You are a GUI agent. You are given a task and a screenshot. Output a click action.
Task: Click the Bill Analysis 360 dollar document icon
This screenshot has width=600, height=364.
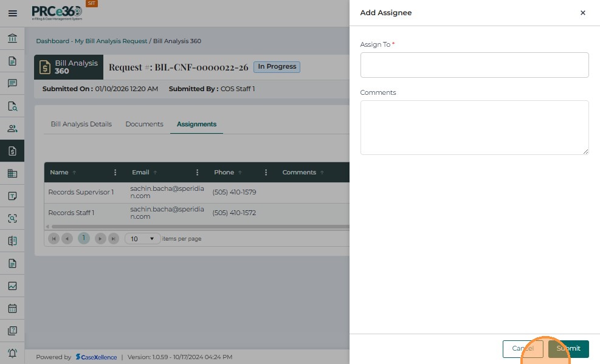[45, 67]
